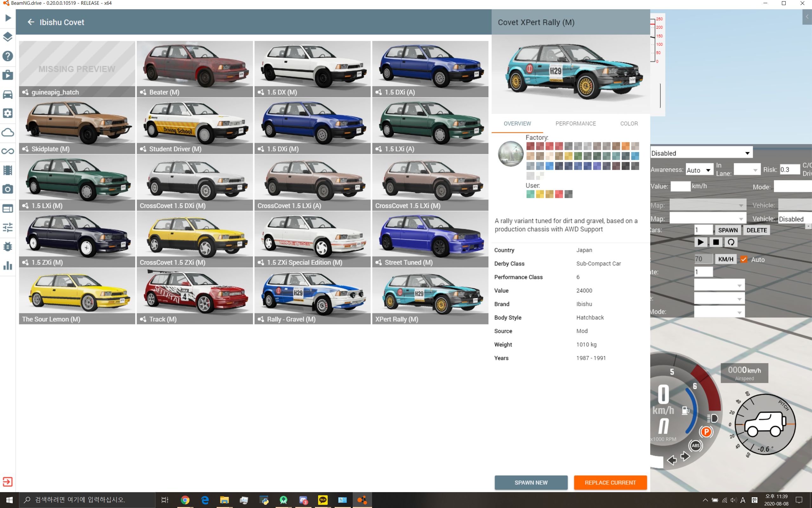Open the Windows Start menu
The width and height of the screenshot is (812, 508).
(10, 500)
